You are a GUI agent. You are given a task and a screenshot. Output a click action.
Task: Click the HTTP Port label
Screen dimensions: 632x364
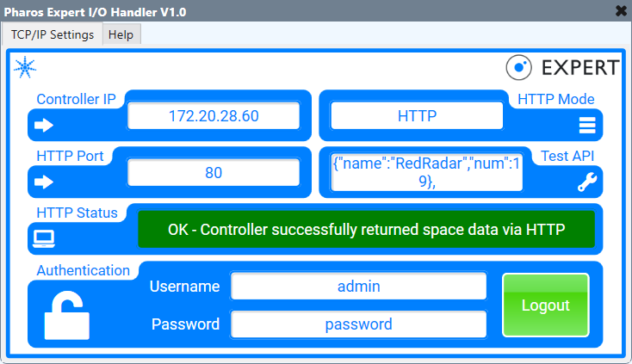[x=70, y=156]
